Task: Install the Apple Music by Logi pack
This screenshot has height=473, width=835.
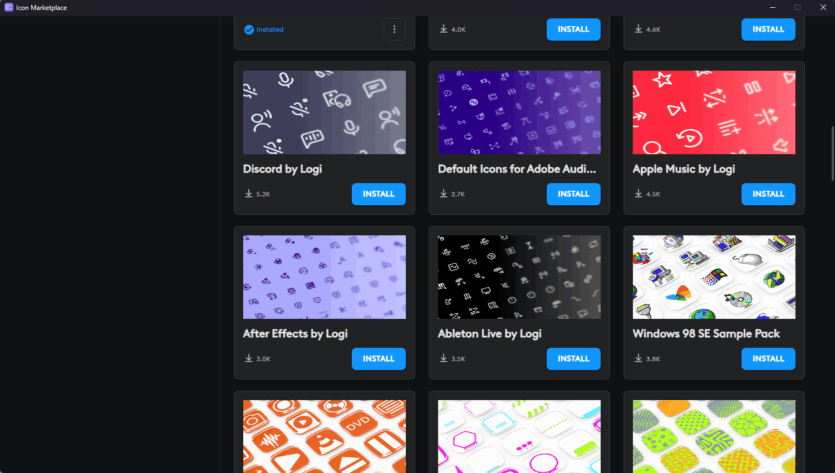Action: [x=768, y=194]
